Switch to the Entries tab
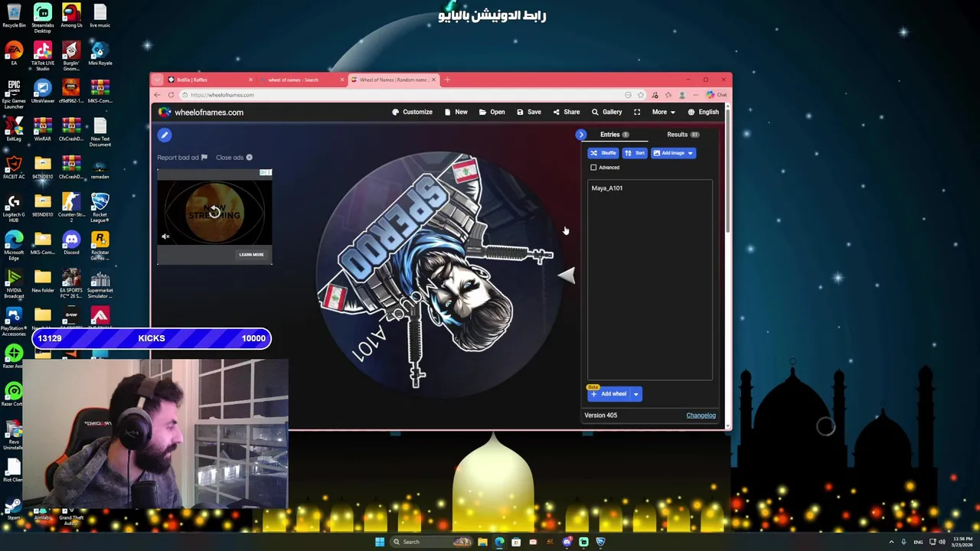This screenshot has height=551, width=980. (614, 135)
